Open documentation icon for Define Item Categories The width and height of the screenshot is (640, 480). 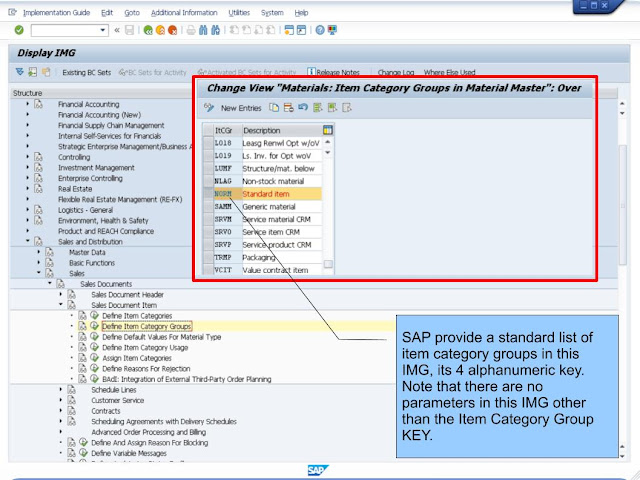click(82, 316)
